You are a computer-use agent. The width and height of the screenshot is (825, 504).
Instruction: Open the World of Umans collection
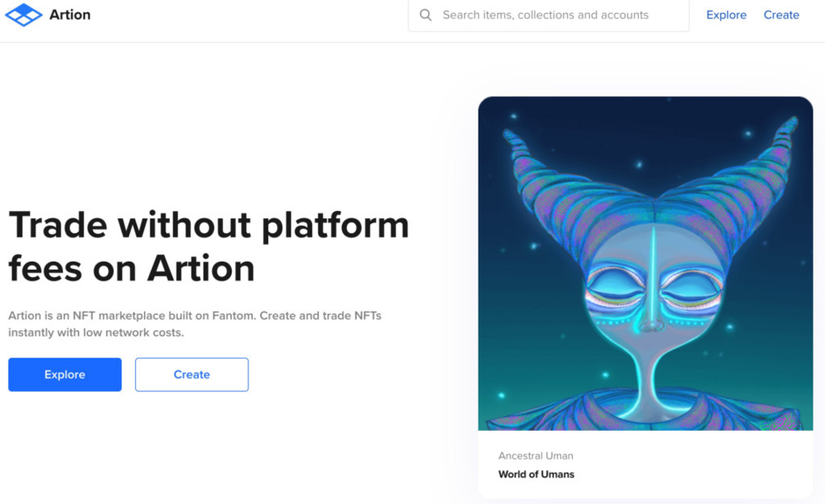tap(536, 474)
